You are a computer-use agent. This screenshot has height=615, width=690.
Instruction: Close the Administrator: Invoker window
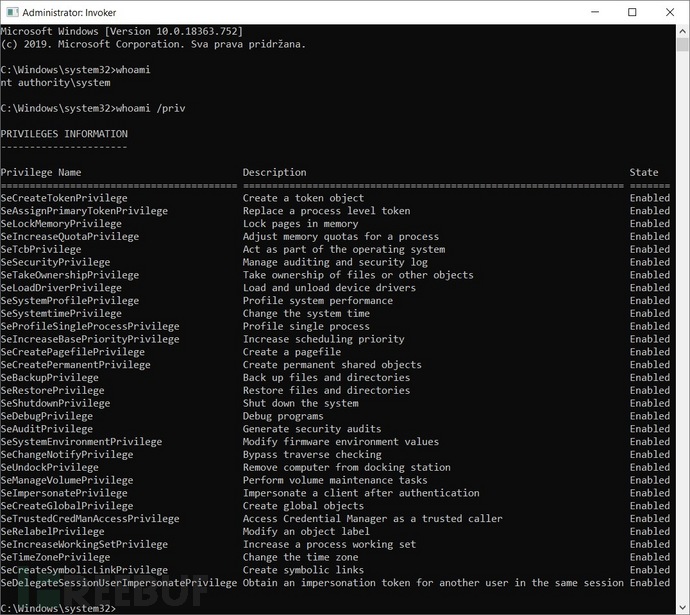click(x=670, y=12)
